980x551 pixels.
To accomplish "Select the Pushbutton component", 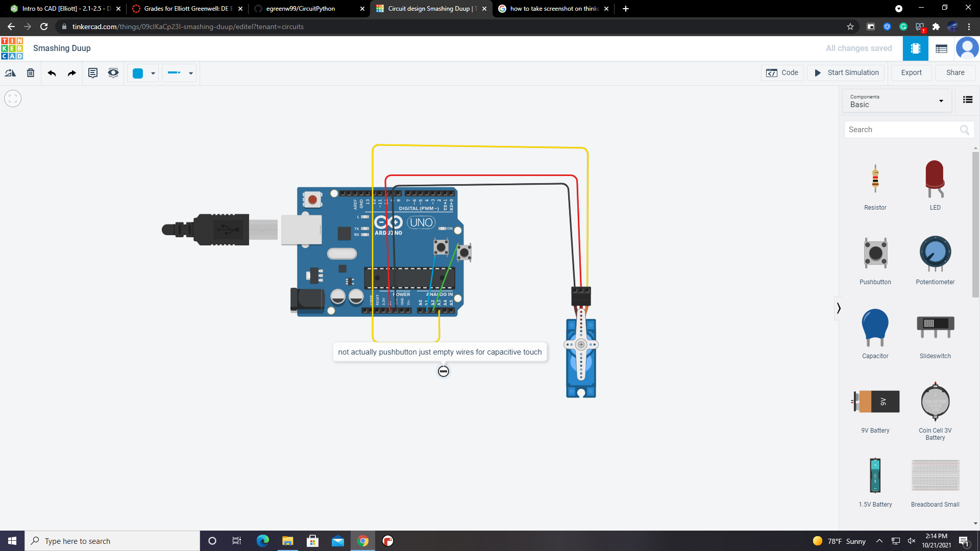I will (875, 261).
